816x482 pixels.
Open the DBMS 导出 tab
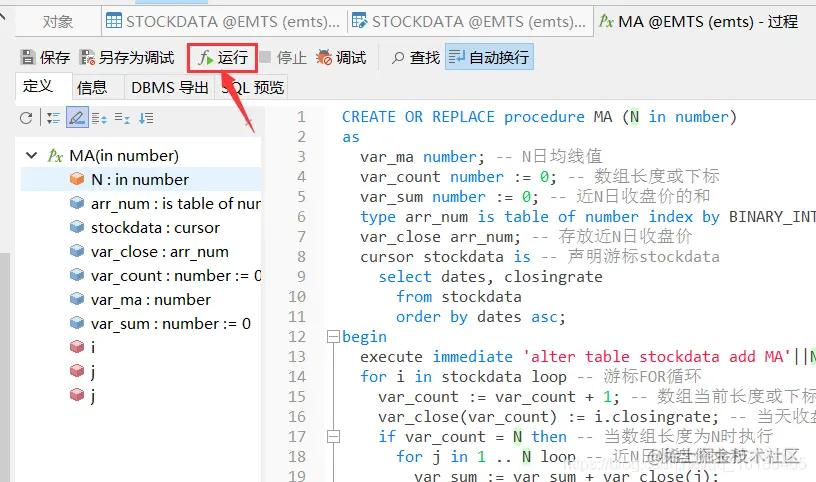pyautogui.click(x=170, y=87)
